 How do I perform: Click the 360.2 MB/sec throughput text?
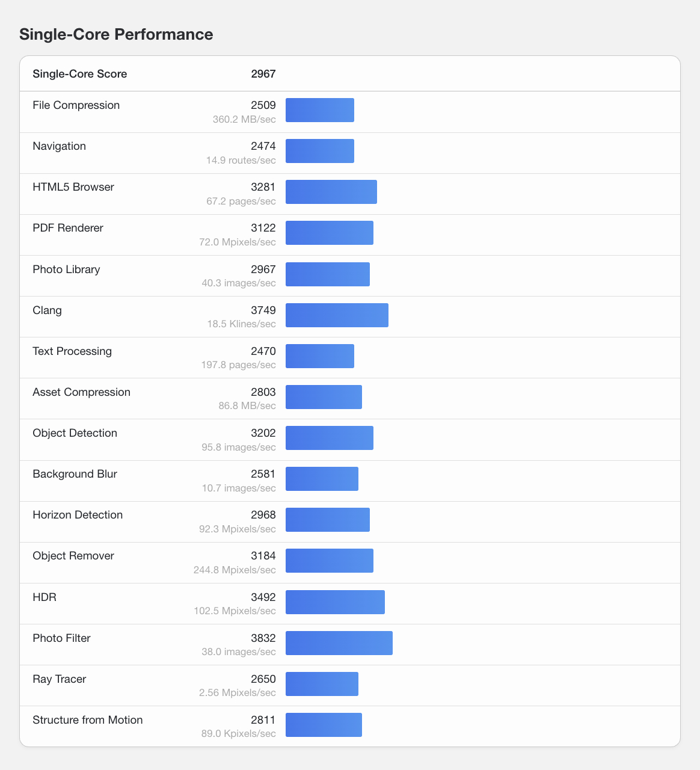244,119
